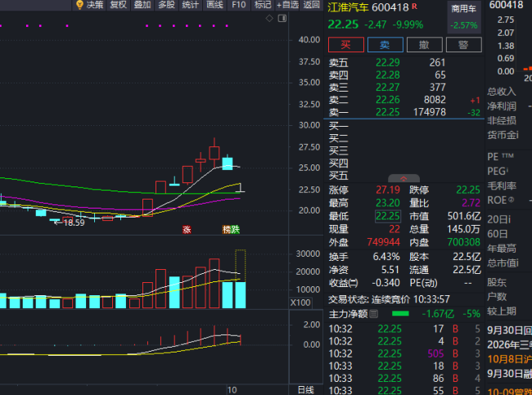
Task: Click the 市值 value 501.6亿
Action: [x=464, y=216]
